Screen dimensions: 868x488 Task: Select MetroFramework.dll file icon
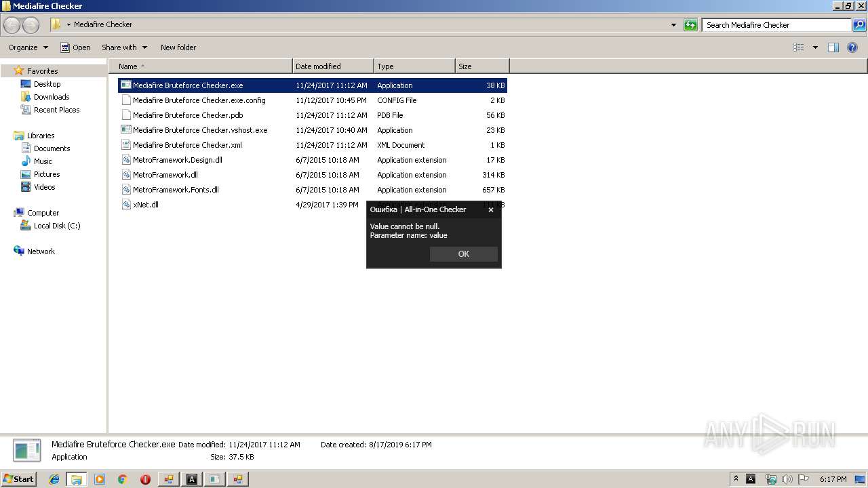coord(126,175)
